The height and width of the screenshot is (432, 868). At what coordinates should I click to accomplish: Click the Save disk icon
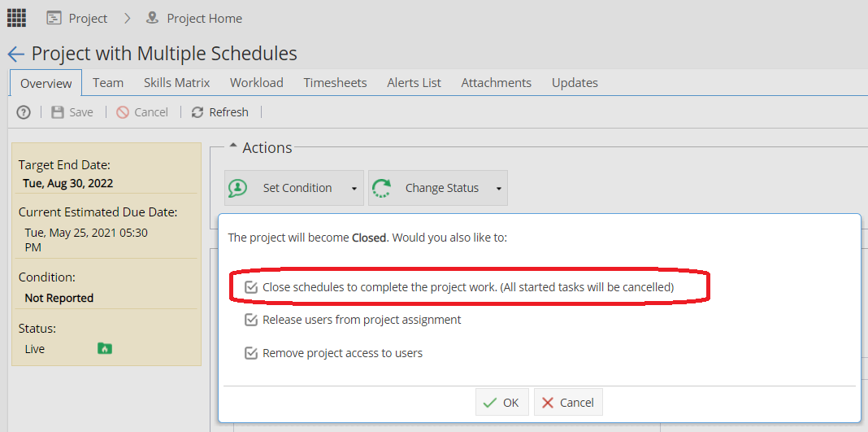[x=58, y=112]
